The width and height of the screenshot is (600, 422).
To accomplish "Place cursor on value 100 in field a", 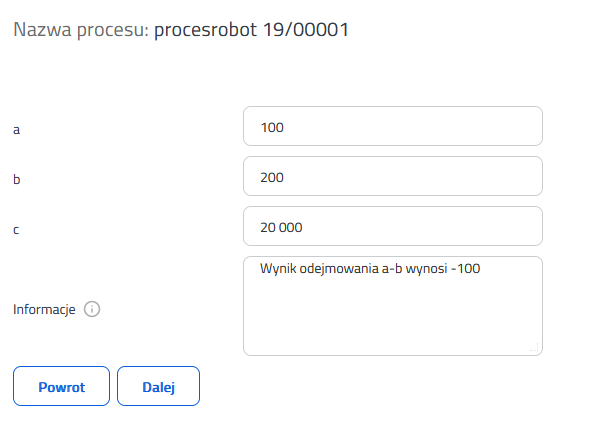I will (x=272, y=127).
